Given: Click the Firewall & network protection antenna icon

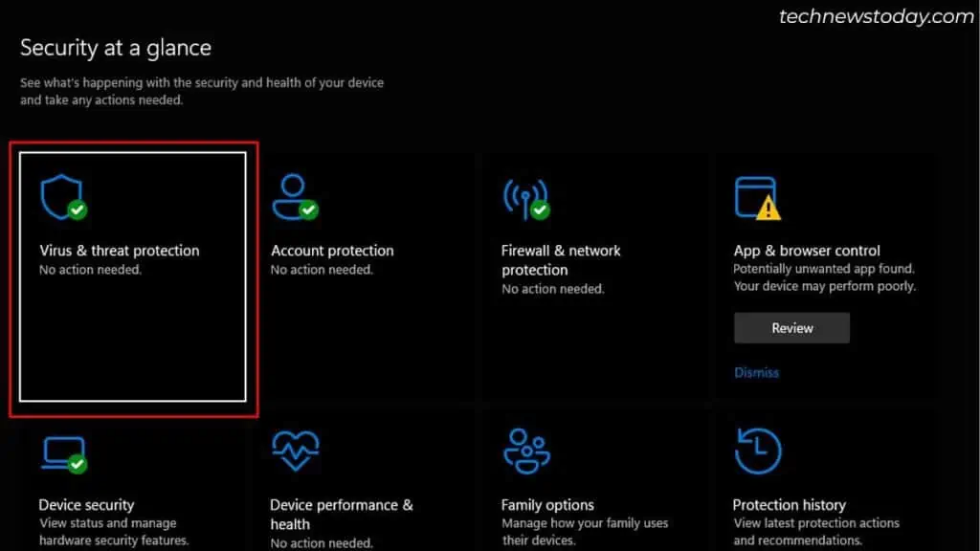Looking at the screenshot, I should click(524, 195).
